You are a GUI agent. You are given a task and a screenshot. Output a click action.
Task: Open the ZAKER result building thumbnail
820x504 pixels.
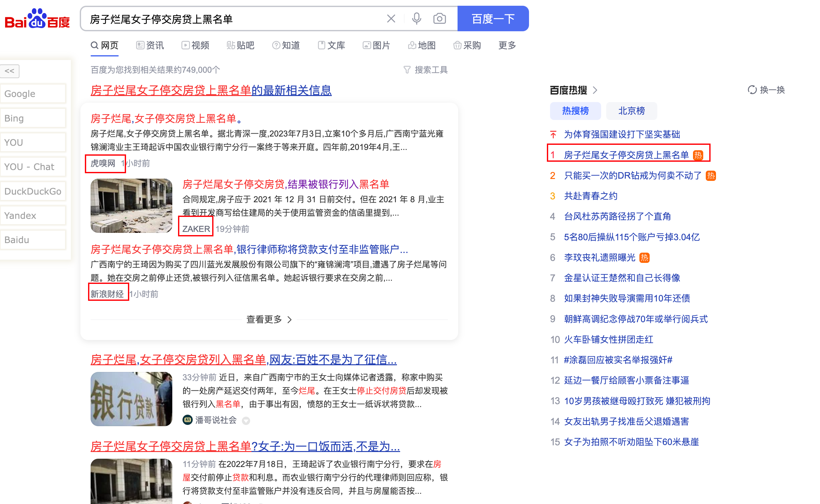131,206
